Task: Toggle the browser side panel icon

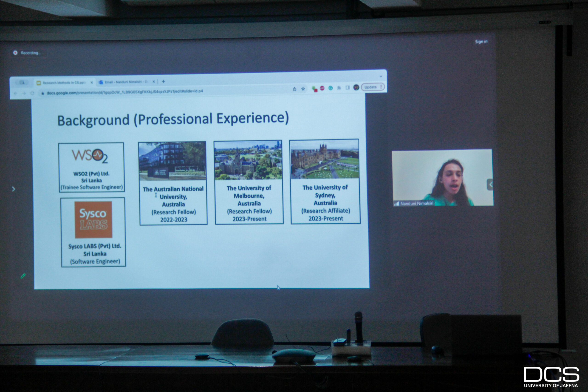Action: [348, 88]
